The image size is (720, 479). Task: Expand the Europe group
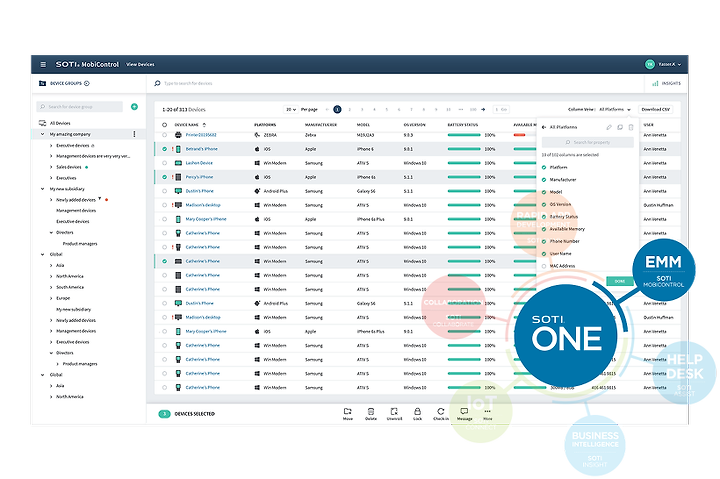[51, 298]
